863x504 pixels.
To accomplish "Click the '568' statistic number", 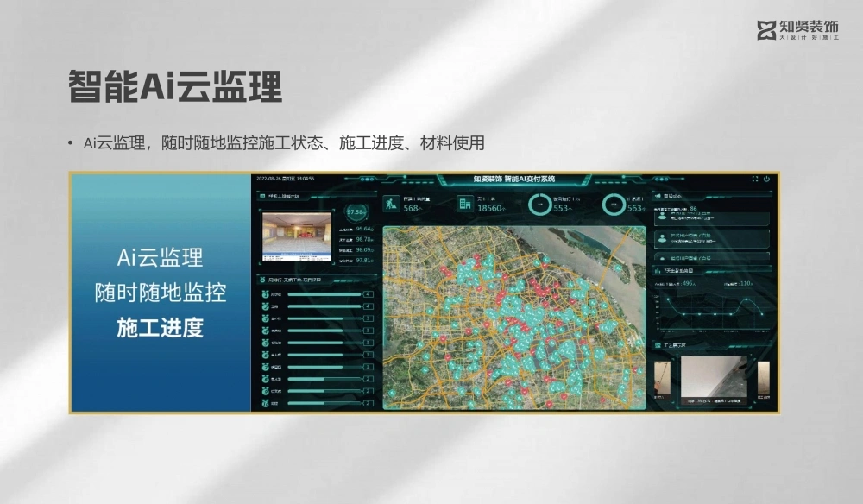I will tap(411, 208).
